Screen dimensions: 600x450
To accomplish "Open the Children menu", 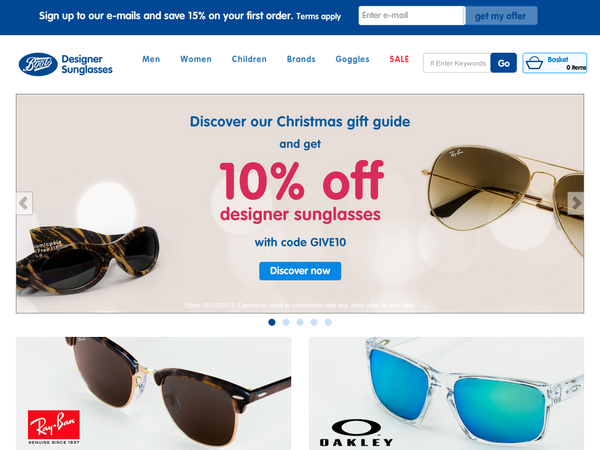I will coord(249,59).
